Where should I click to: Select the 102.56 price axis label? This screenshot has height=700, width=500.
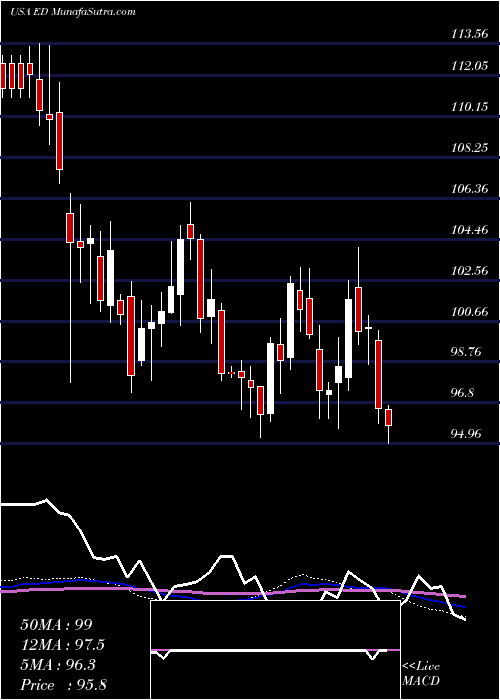pyautogui.click(x=468, y=271)
